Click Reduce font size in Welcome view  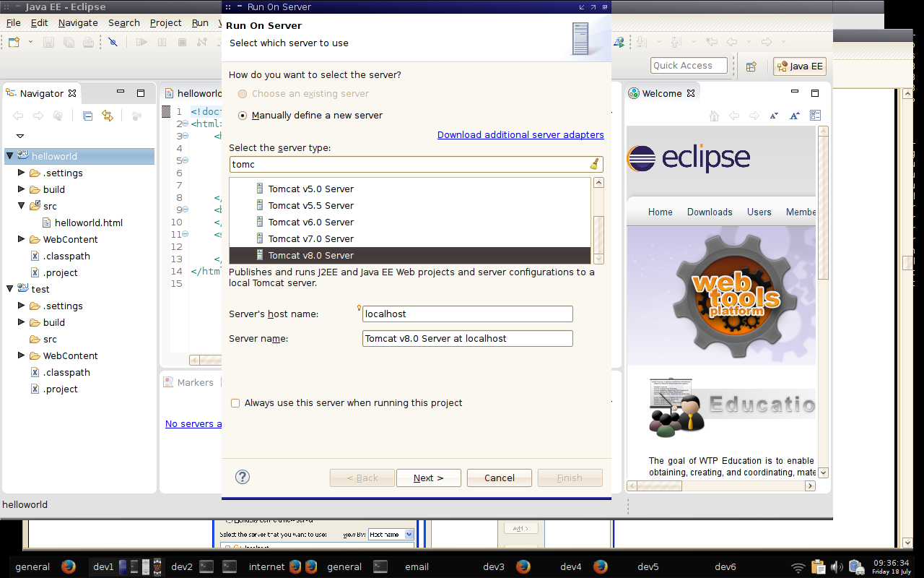point(775,116)
